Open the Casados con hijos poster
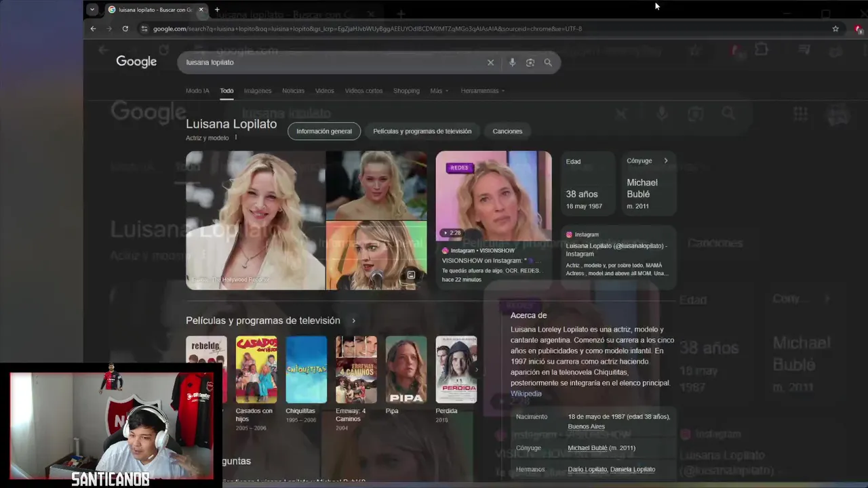Image resolution: width=868 pixels, height=488 pixels. pyautogui.click(x=256, y=369)
